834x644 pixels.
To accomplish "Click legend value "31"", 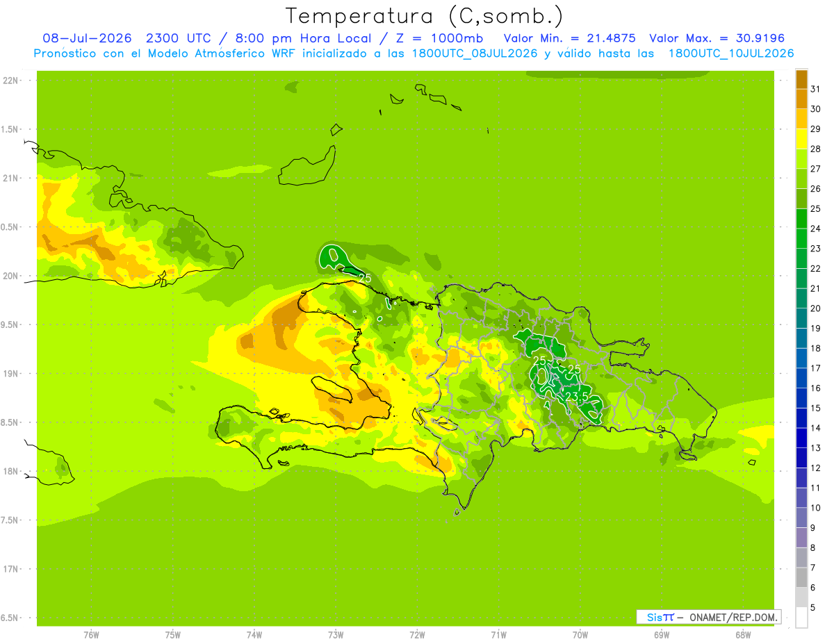I will pyautogui.click(x=815, y=89).
